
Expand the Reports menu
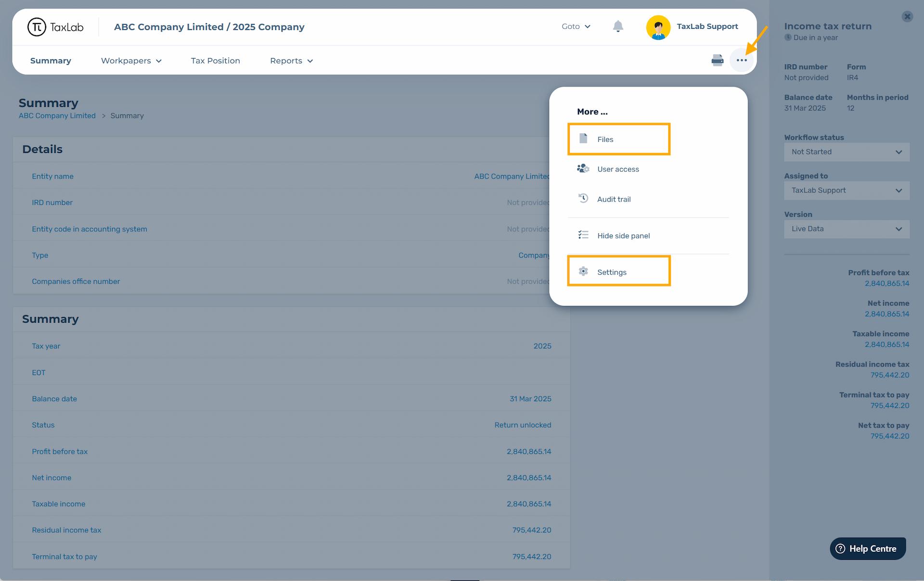click(291, 61)
